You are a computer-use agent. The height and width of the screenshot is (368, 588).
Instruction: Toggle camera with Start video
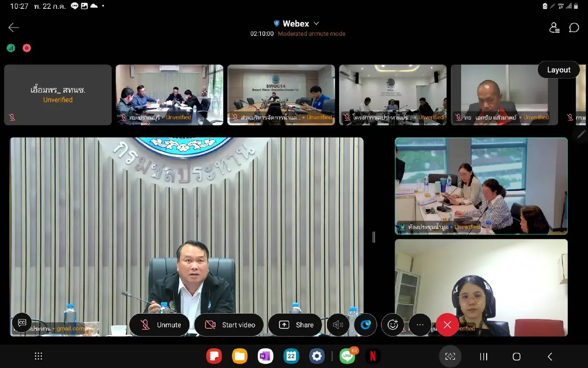pos(229,325)
